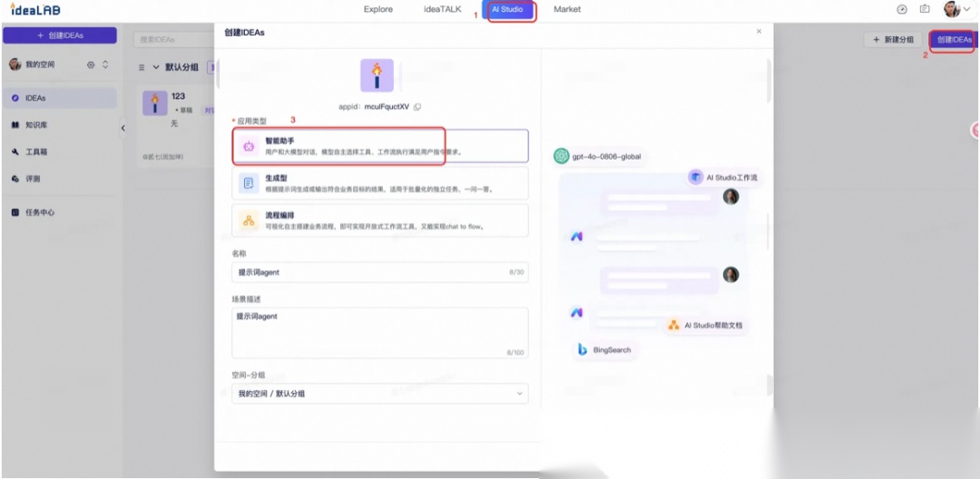This screenshot has width=980, height=479.
Task: Go to the Market tab
Action: [x=567, y=9]
